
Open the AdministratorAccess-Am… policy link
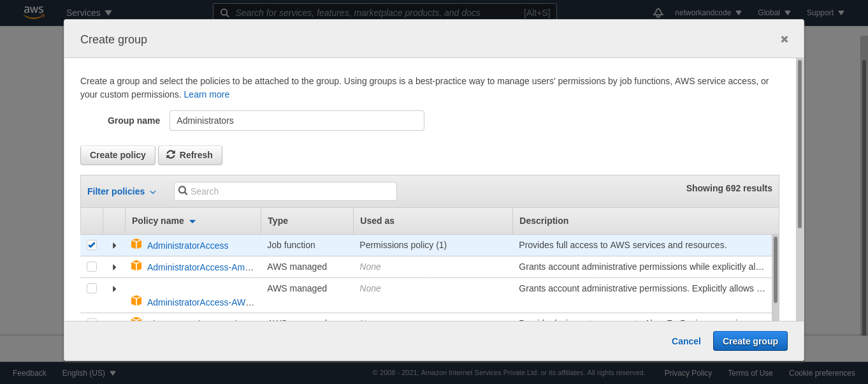coord(201,267)
